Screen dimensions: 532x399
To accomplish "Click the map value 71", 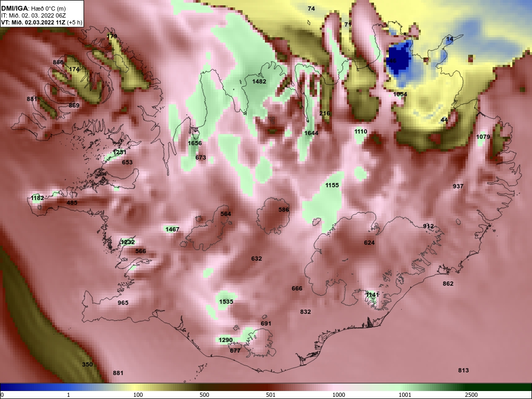I will click(347, 24).
